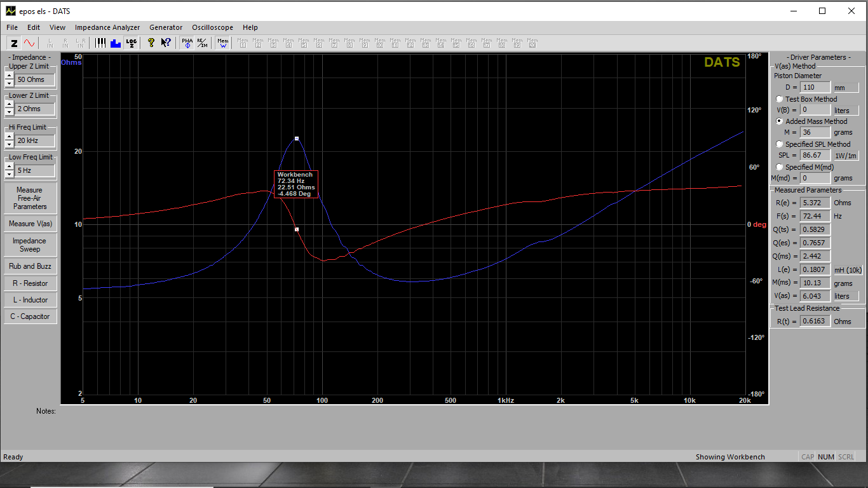Viewport: 868px width, 488px height.
Task: Select the Mem 1 memory slot icon
Action: click(x=243, y=43)
